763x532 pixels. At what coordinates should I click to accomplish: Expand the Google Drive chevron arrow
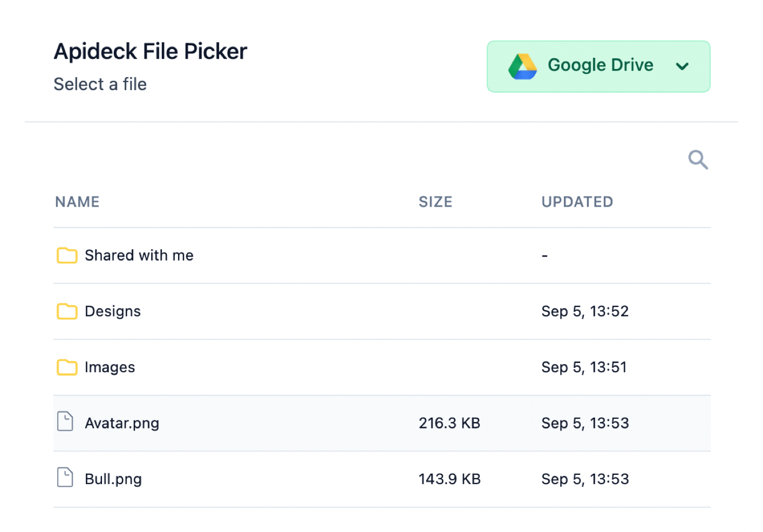[x=682, y=66]
